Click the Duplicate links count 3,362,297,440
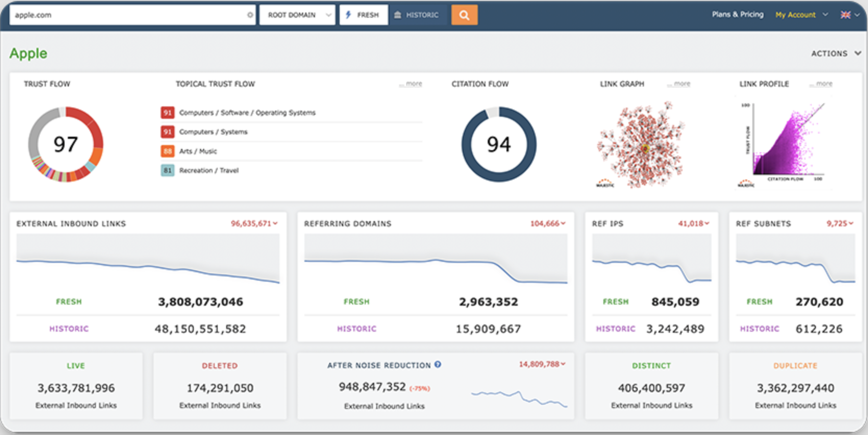868x435 pixels. point(795,388)
